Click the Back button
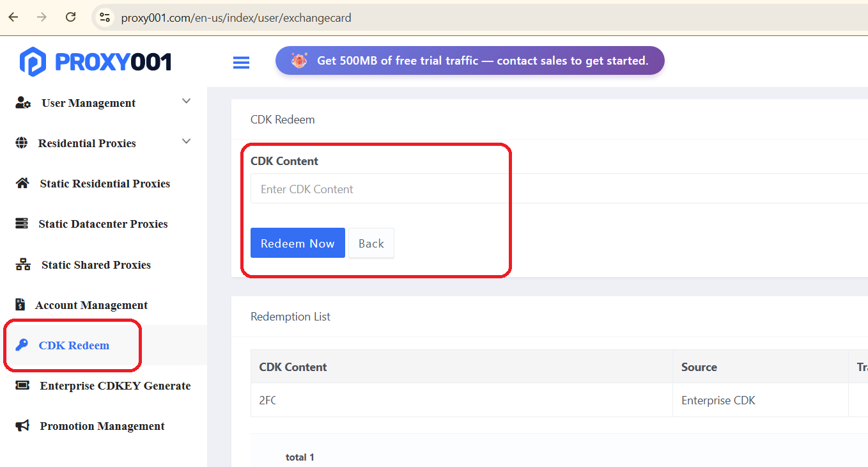The height and width of the screenshot is (467, 868). 371,243
